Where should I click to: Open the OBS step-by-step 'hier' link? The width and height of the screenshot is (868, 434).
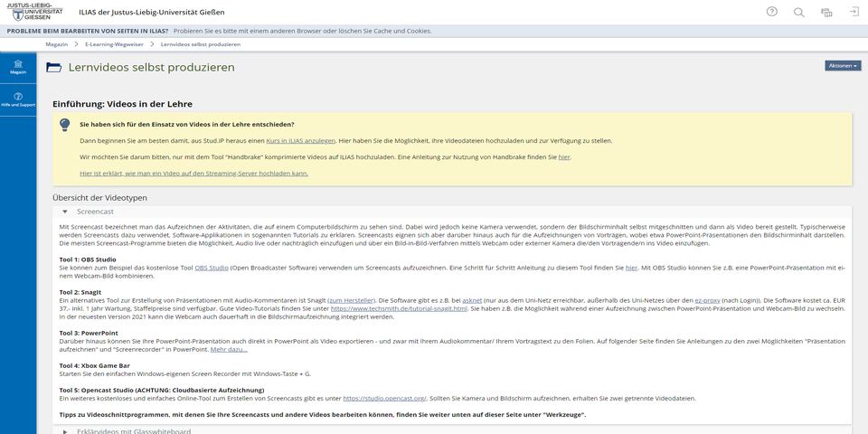pos(632,268)
